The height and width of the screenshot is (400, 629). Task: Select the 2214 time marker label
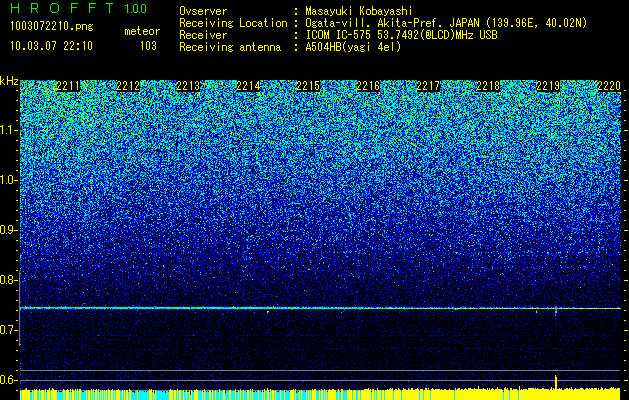click(x=248, y=85)
